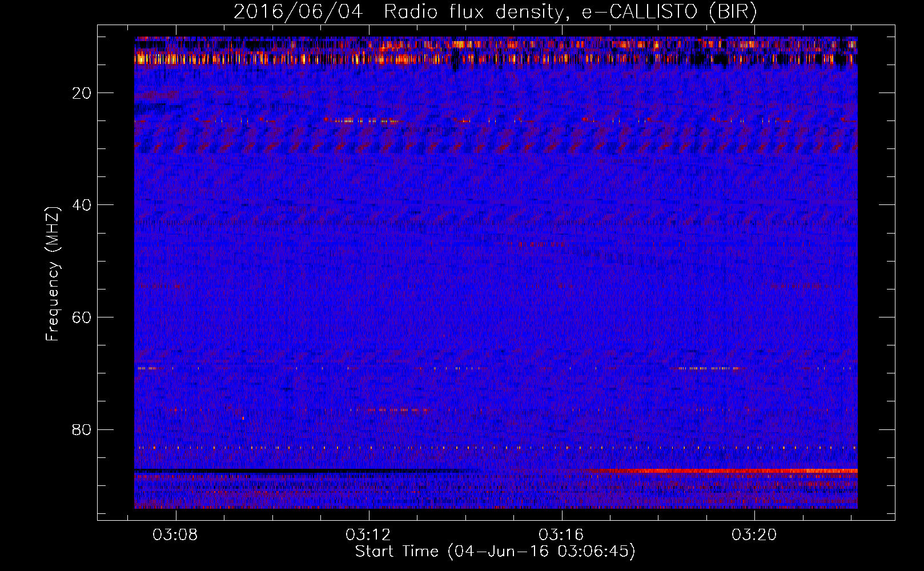Click the 03:20 time tick label
The image size is (924, 571).
click(x=754, y=535)
